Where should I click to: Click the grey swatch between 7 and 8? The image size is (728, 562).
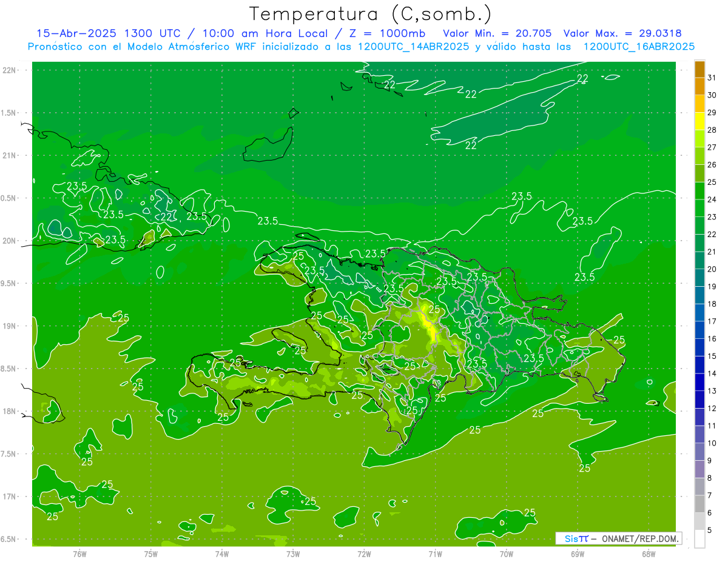point(699,487)
